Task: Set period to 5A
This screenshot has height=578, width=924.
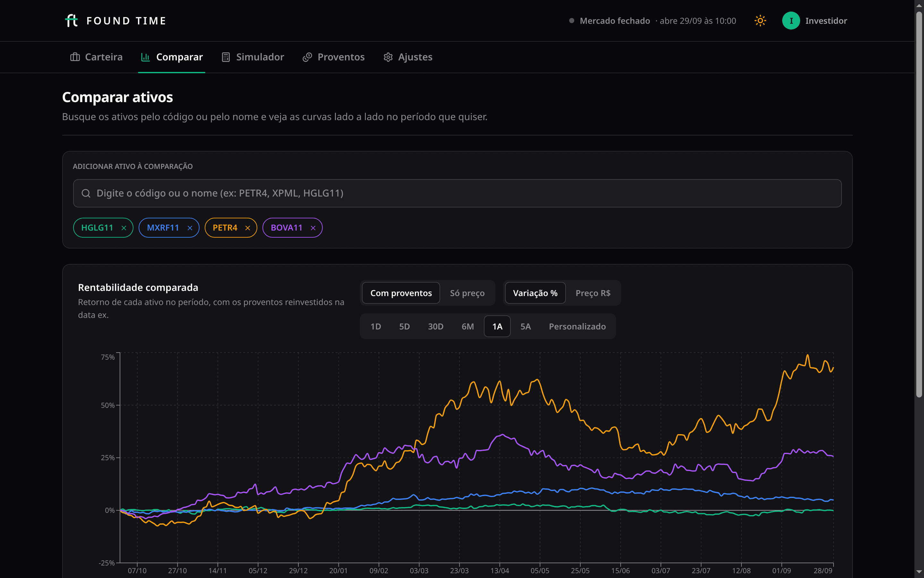Action: pyautogui.click(x=526, y=326)
